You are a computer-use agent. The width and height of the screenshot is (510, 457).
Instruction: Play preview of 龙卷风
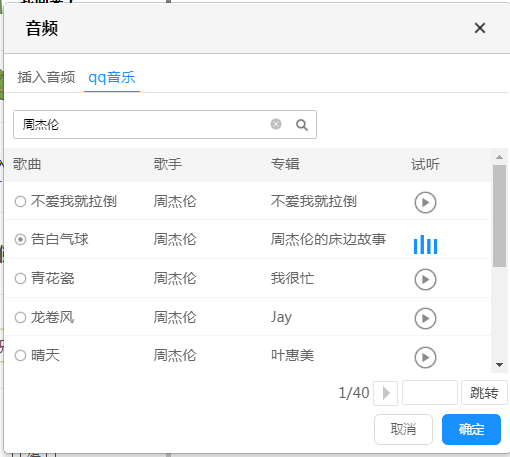(x=425, y=318)
